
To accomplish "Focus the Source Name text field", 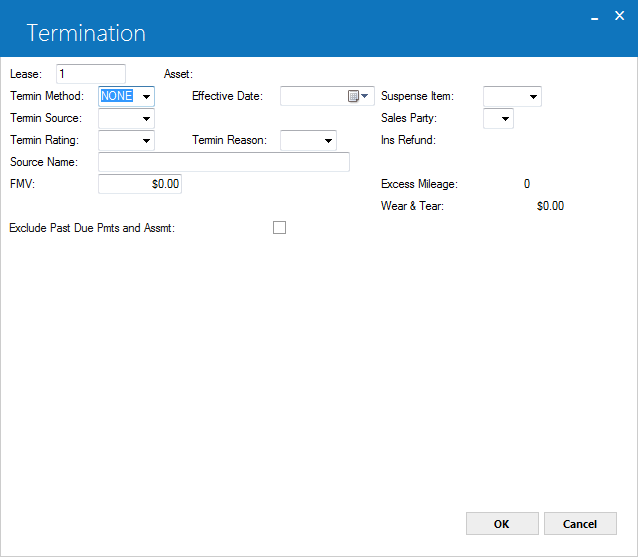I will (x=224, y=162).
